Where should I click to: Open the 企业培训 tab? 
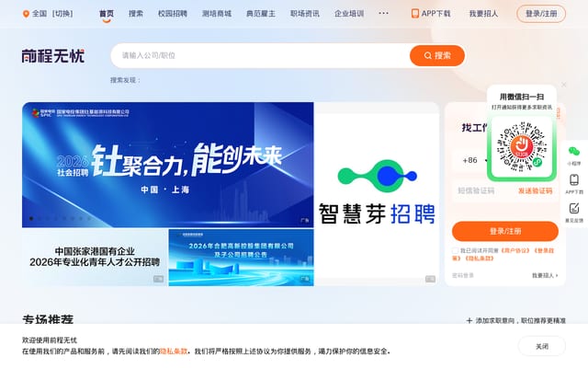pyautogui.click(x=349, y=14)
